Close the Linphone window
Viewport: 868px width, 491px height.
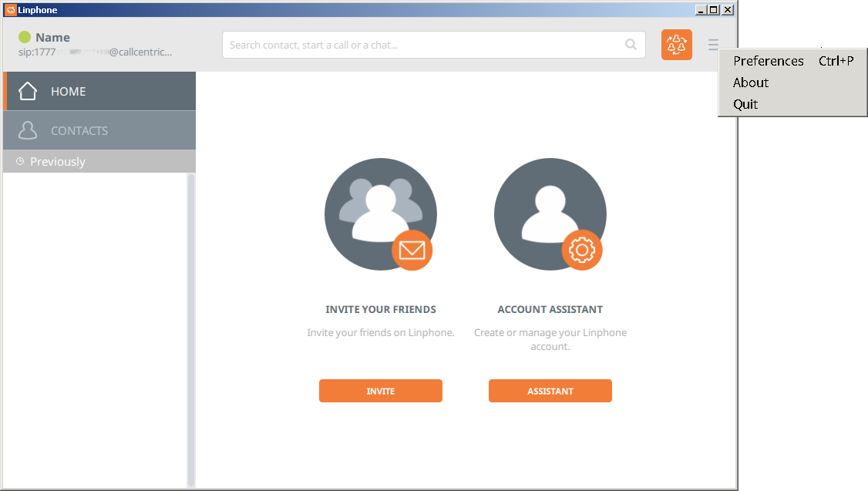(x=728, y=10)
